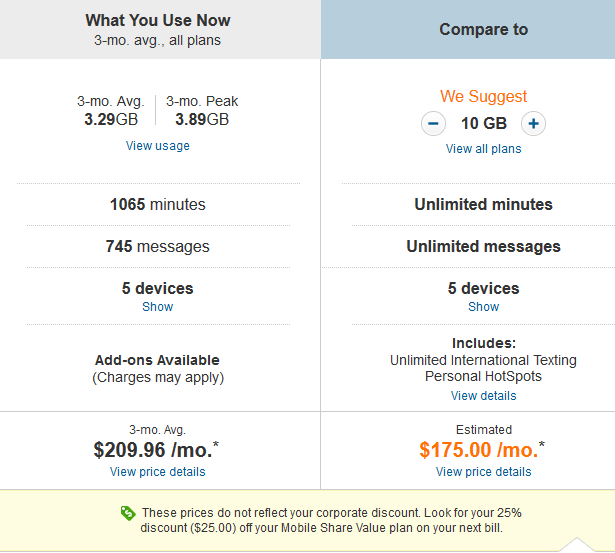
Task: Click the green discount tag icon
Action: click(x=128, y=513)
